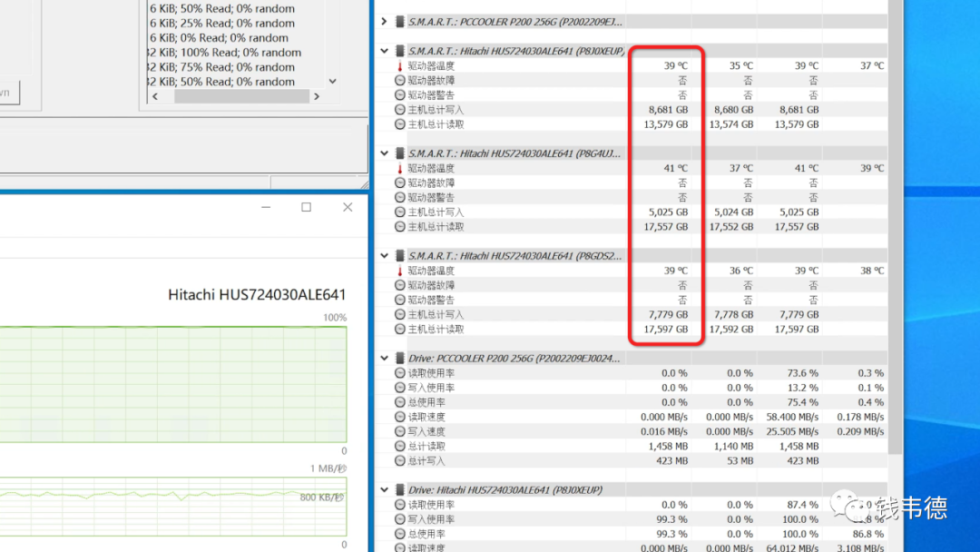The image size is (980, 552).
Task: Collapse the S.M.A.R.T. Hitachi P8J0XEUP group
Action: tap(385, 51)
